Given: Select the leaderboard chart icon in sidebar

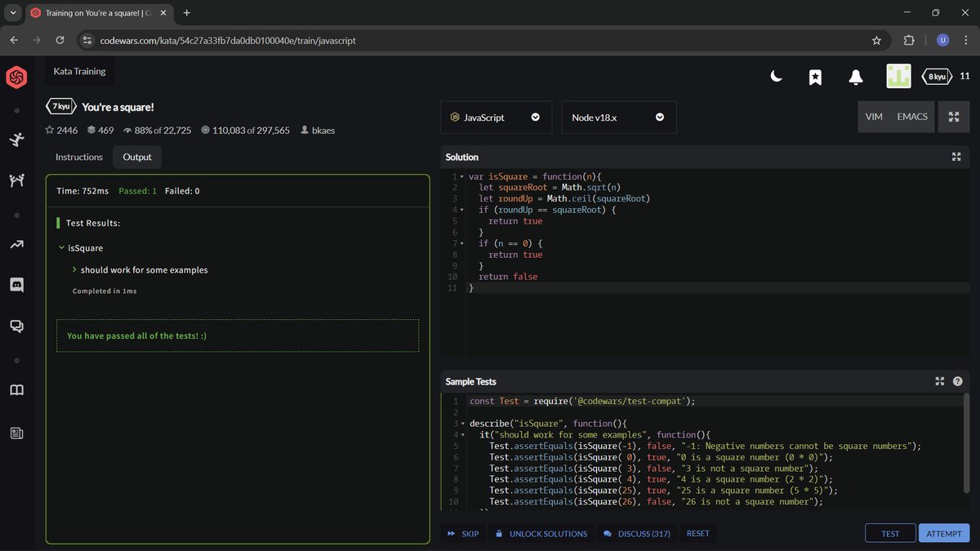Looking at the screenshot, I should pos(16,245).
